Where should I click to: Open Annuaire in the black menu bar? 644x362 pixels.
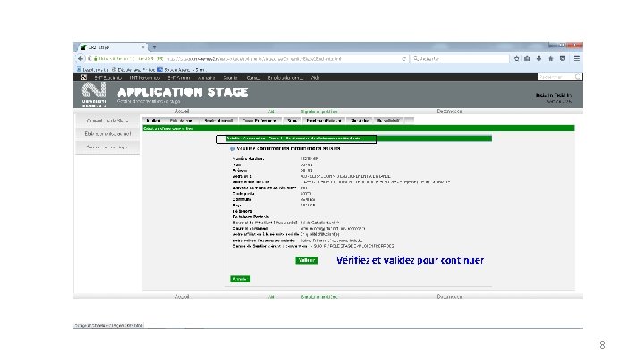click(x=207, y=77)
